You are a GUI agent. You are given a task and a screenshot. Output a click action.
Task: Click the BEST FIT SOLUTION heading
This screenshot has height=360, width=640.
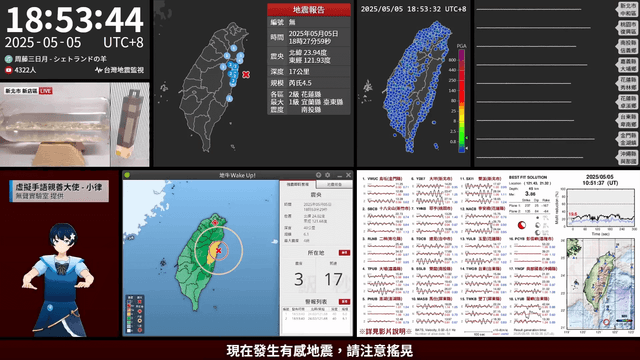[528, 178]
